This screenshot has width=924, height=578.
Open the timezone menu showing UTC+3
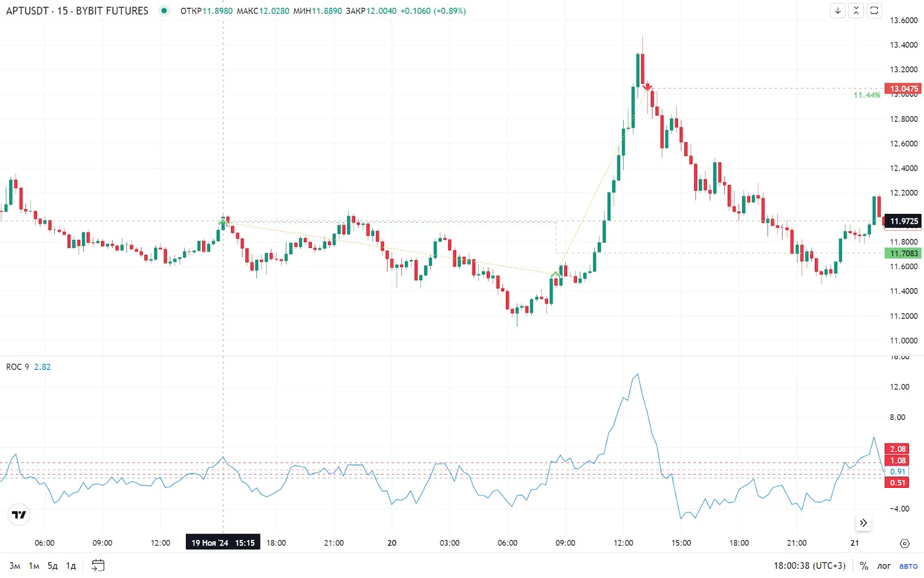click(809, 565)
